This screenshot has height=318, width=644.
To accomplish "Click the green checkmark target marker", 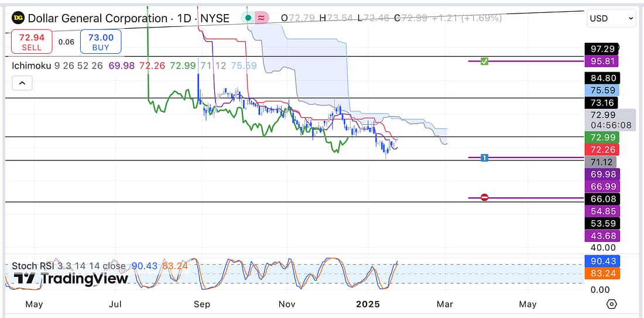I will pyautogui.click(x=484, y=61).
